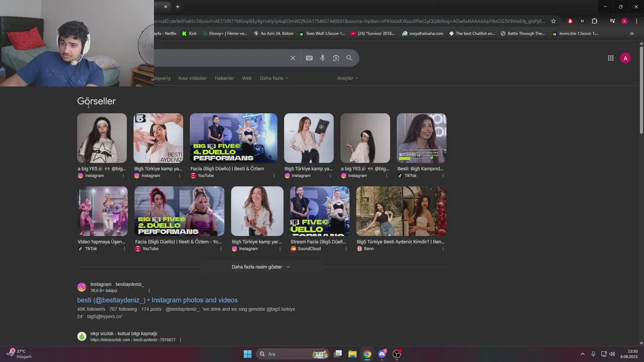The width and height of the screenshot is (644, 362).
Task: Open Chrome profile avatar in toolbar
Action: (x=624, y=21)
